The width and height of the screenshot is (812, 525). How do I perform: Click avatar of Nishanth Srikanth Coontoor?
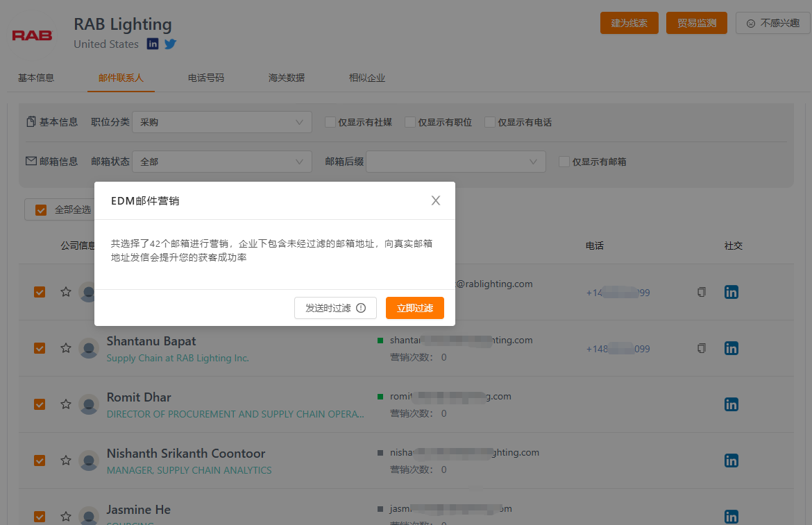click(x=89, y=461)
